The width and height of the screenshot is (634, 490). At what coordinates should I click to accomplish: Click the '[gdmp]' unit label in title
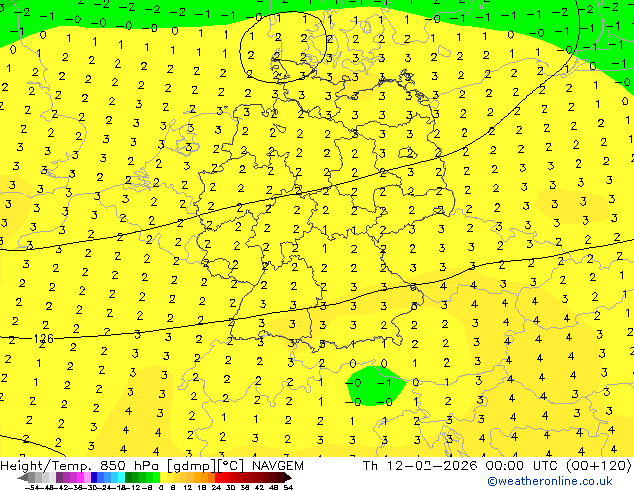[190, 466]
